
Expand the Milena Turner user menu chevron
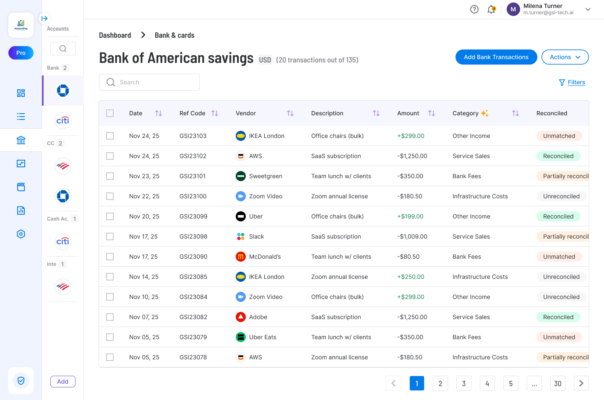pyautogui.click(x=588, y=9)
